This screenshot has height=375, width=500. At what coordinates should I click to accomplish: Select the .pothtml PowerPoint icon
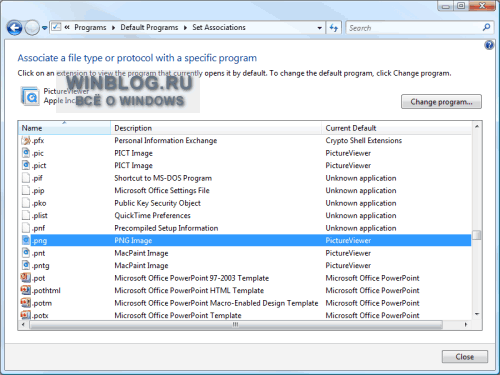pos(26,290)
